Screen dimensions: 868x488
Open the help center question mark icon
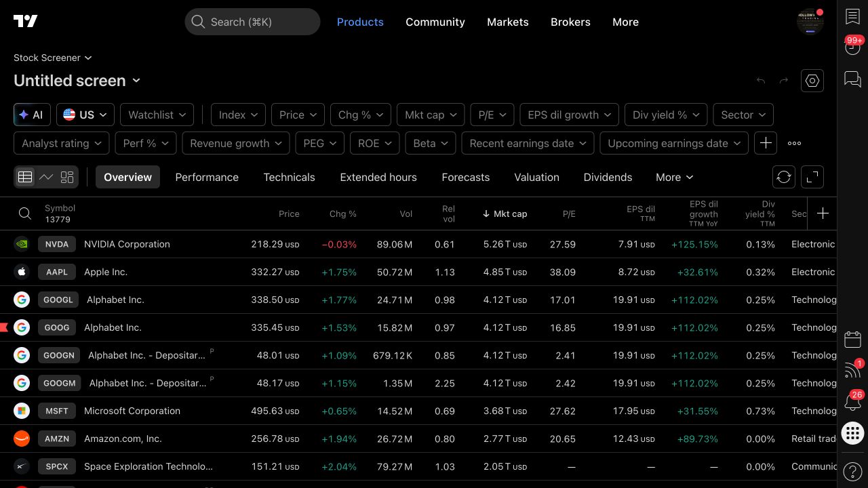click(x=852, y=471)
